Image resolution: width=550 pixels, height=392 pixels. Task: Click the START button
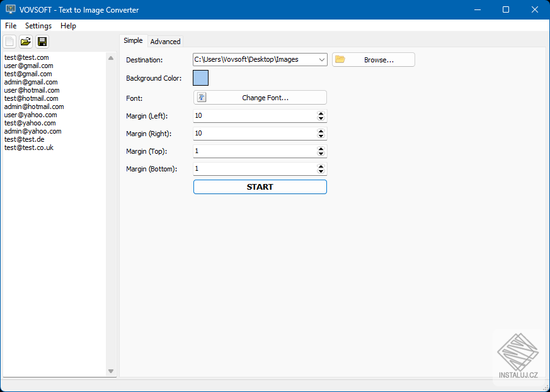click(260, 187)
